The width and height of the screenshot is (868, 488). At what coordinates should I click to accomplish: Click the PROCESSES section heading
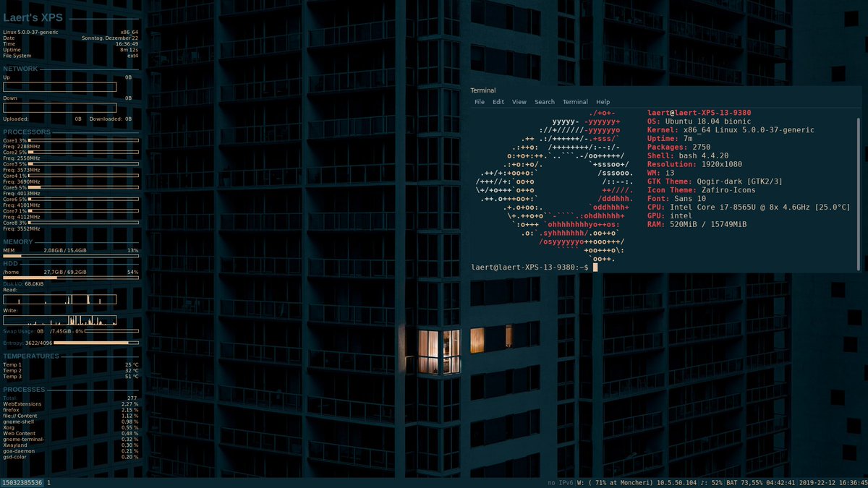pyautogui.click(x=24, y=390)
